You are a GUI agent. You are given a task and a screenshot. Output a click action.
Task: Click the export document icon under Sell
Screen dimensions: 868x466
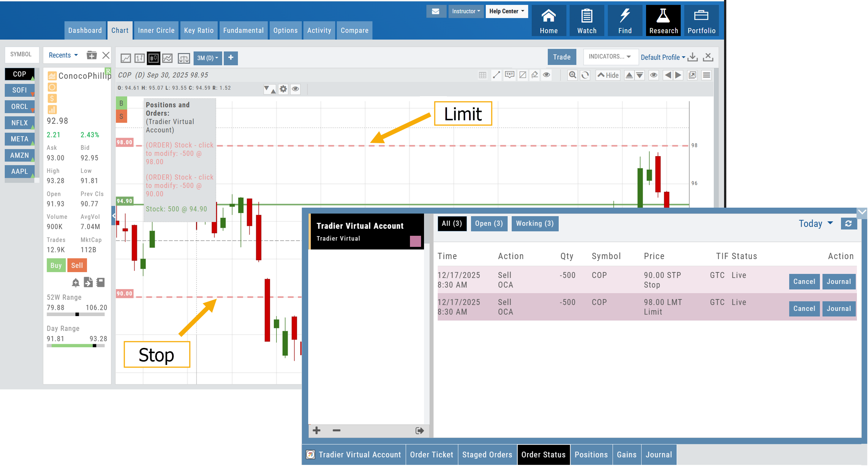tap(88, 282)
